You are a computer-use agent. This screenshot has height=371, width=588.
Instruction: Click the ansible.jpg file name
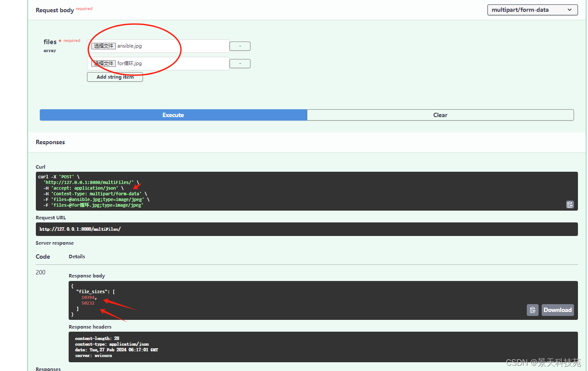(129, 46)
